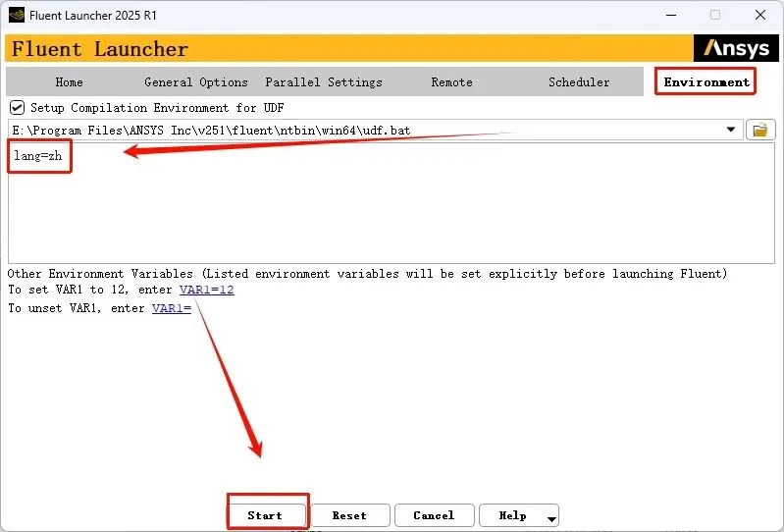The image size is (784, 532).
Task: Click the Fluent Launcher title bar icon
Action: [x=17, y=15]
